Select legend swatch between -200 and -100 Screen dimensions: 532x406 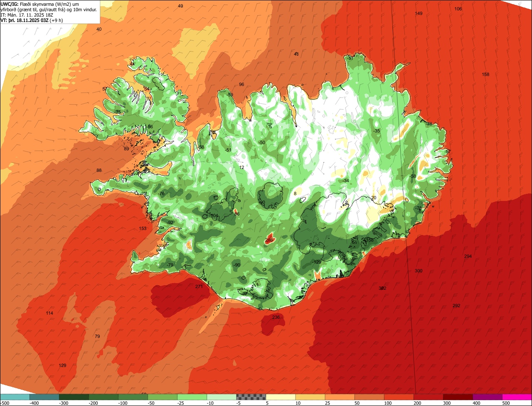[103, 397]
